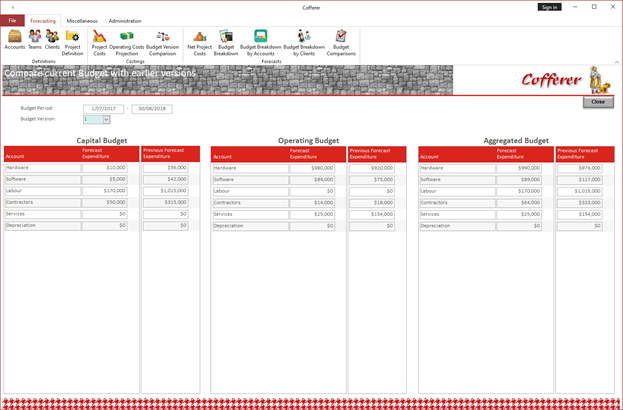Open the Clients icon in ribbon

pos(52,40)
